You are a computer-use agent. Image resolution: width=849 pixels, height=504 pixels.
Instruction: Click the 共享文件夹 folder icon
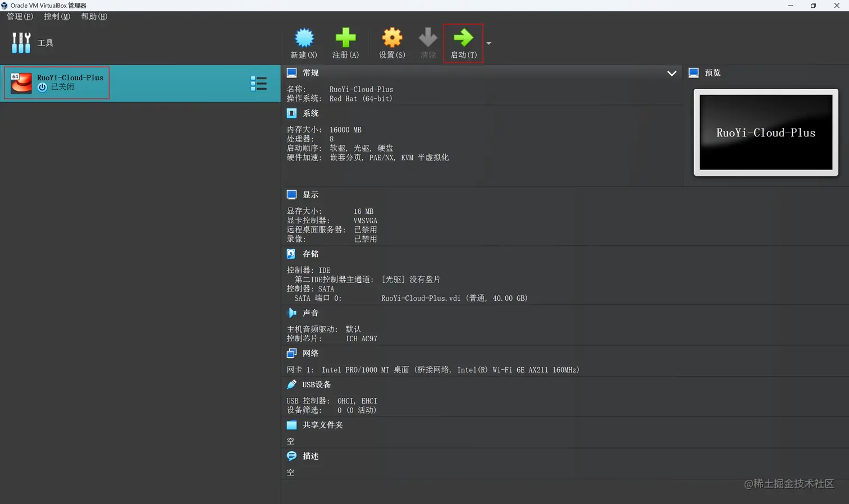pyautogui.click(x=291, y=425)
